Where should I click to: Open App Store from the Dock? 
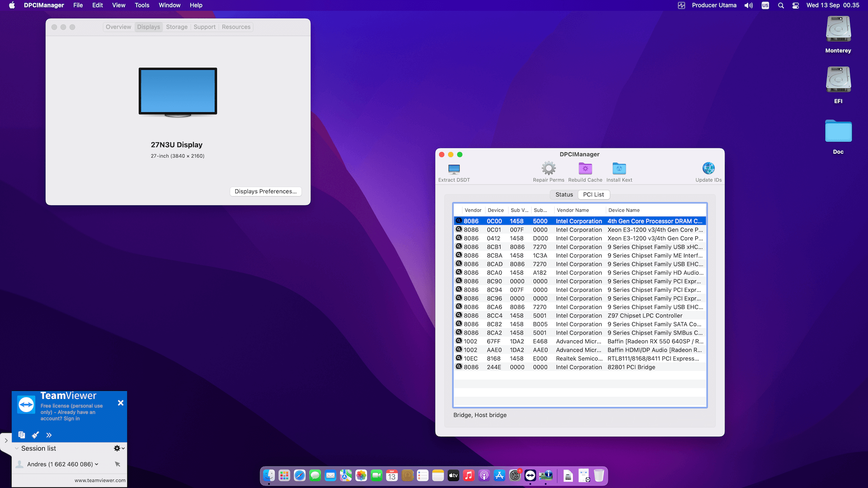pos(500,475)
